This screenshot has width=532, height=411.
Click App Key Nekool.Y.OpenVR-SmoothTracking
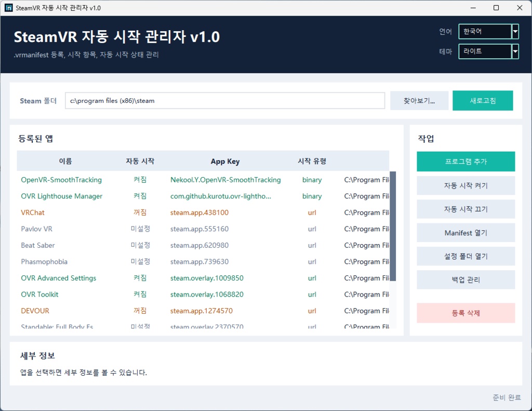coord(225,180)
